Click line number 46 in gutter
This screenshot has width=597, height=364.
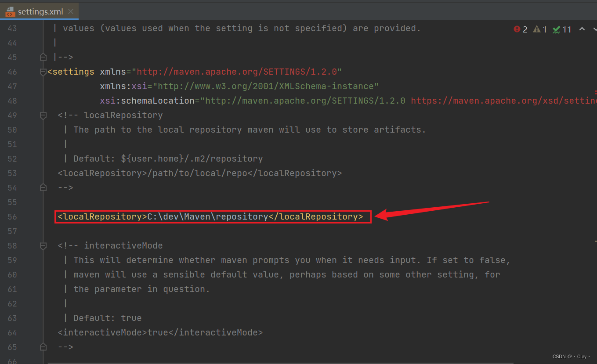click(12, 72)
